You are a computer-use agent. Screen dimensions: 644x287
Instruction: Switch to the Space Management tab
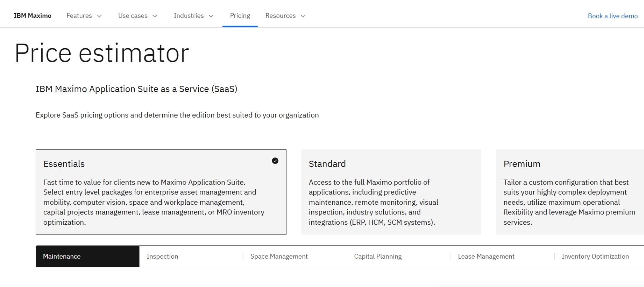click(295, 256)
